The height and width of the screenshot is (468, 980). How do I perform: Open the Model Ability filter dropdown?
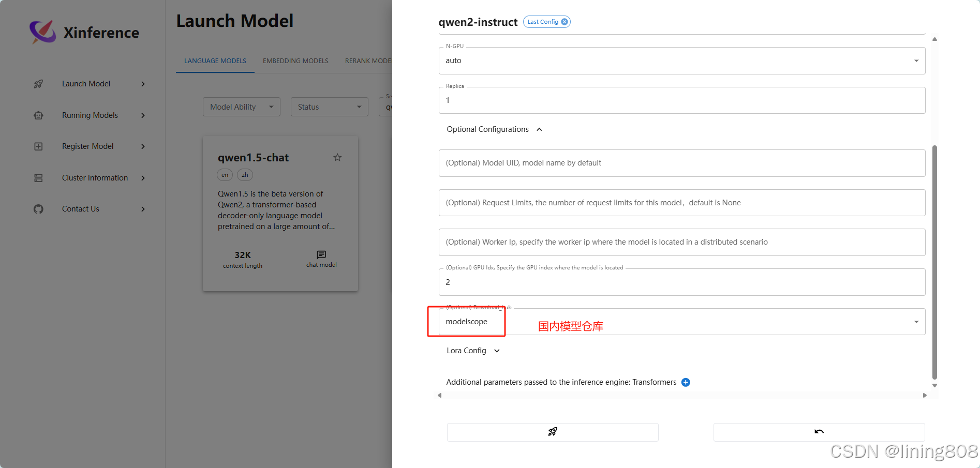click(x=241, y=107)
